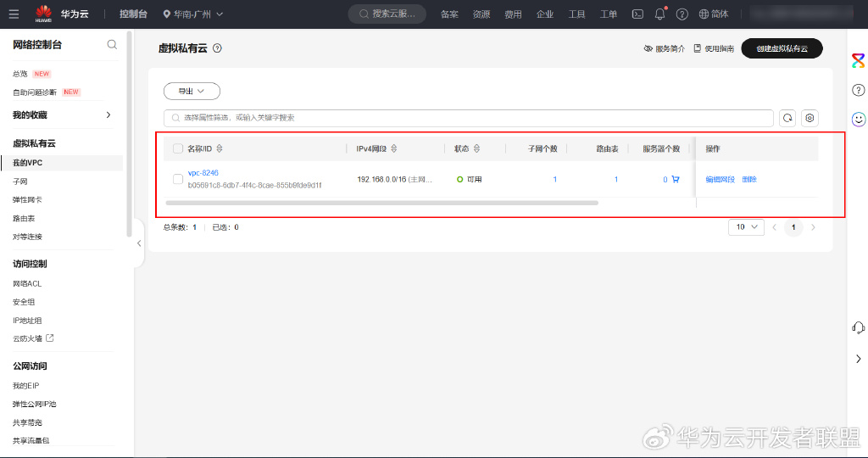Viewport: 868px width, 458px height.
Task: Open the notifications bell
Action: pos(659,14)
